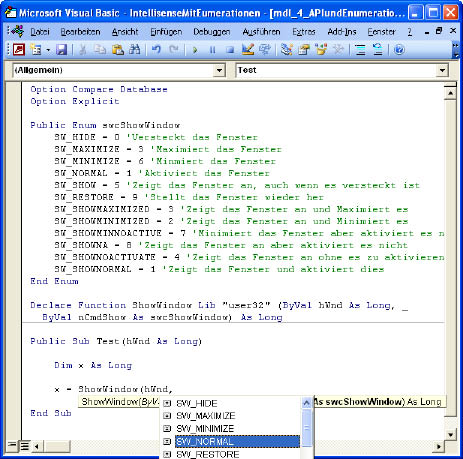
Task: Click on the 'End Sub' line
Action: pyautogui.click(x=51, y=413)
